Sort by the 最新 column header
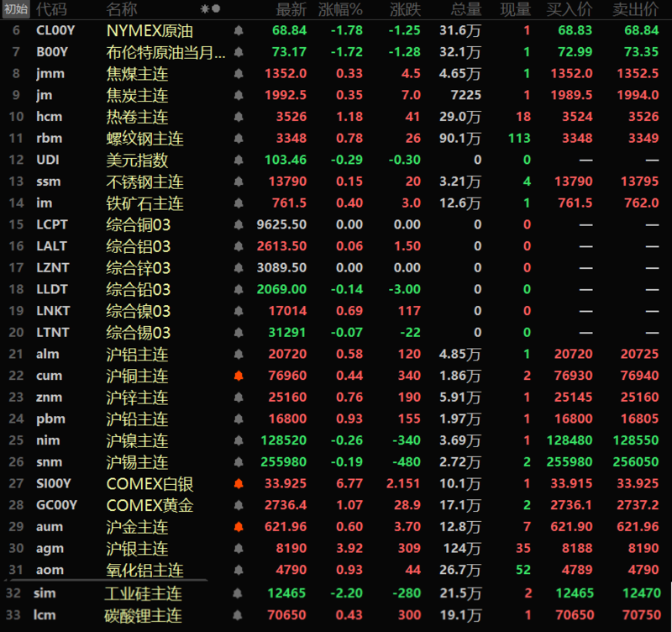672x632 pixels. (291, 9)
